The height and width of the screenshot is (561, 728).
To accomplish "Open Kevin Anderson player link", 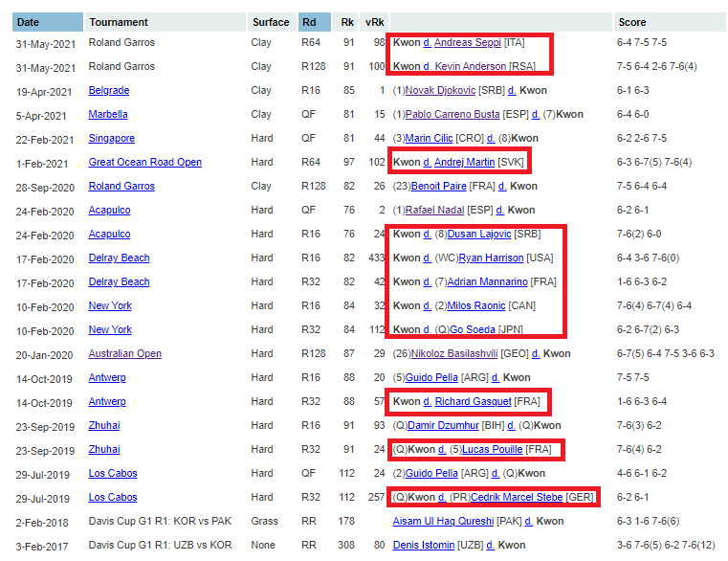I will pos(471,66).
